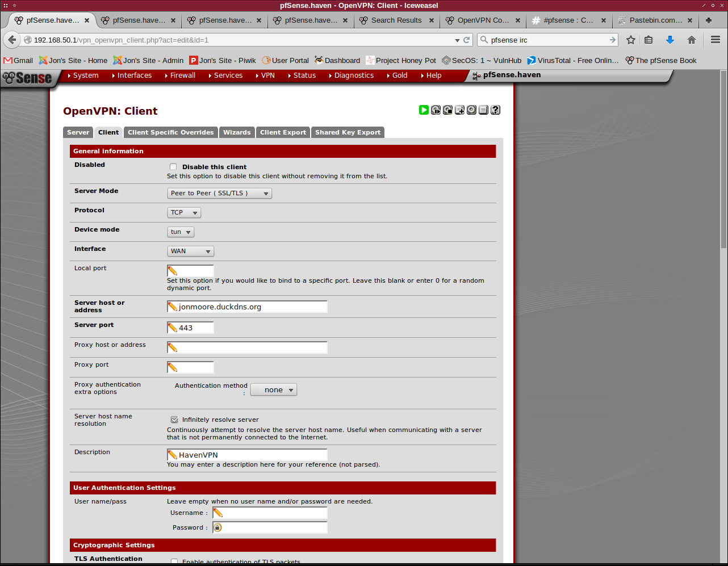728x566 pixels.
Task: Open the downloads arrow icon
Action: (x=670, y=40)
